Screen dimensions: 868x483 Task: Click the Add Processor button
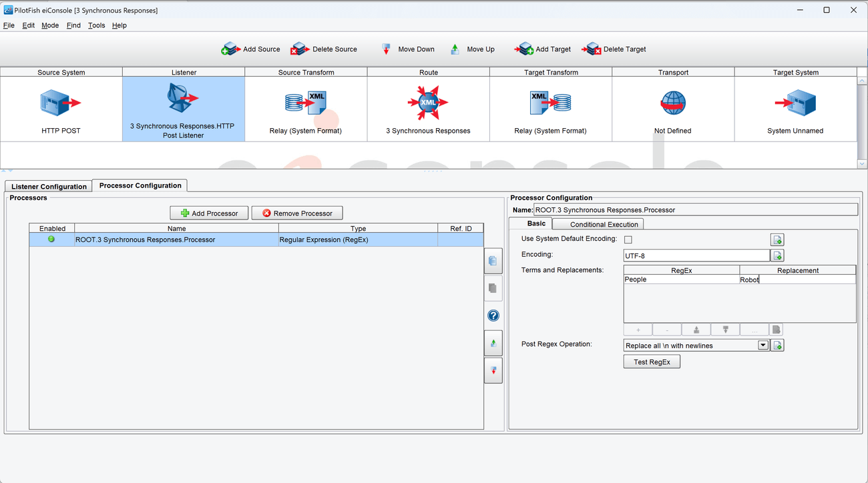209,213
